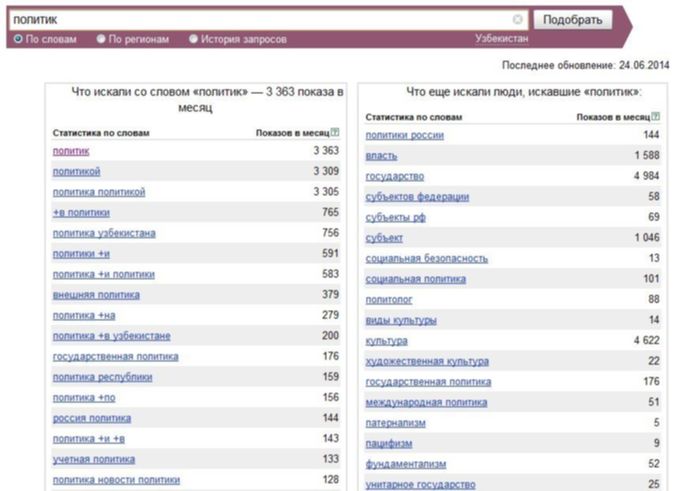
Task: Select the История запросов radio button
Action: tap(193, 39)
